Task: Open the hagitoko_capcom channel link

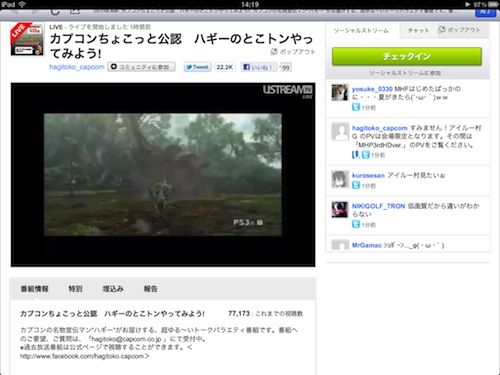Action: (77, 67)
